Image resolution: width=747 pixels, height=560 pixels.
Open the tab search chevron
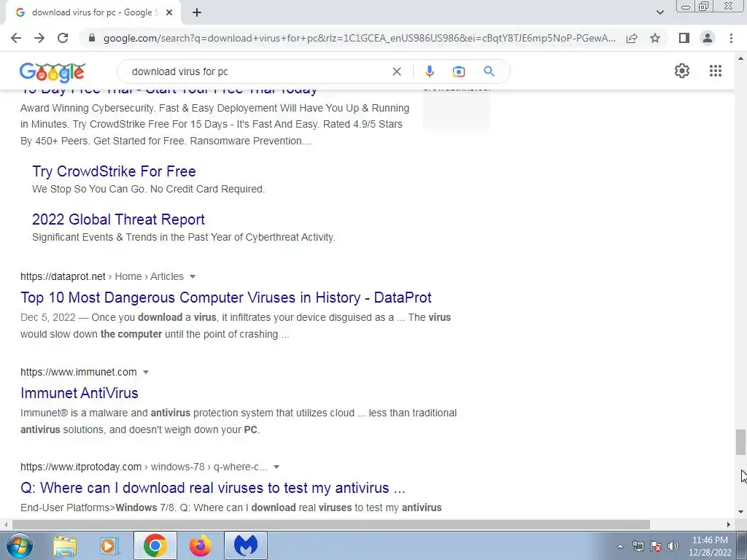[659, 12]
